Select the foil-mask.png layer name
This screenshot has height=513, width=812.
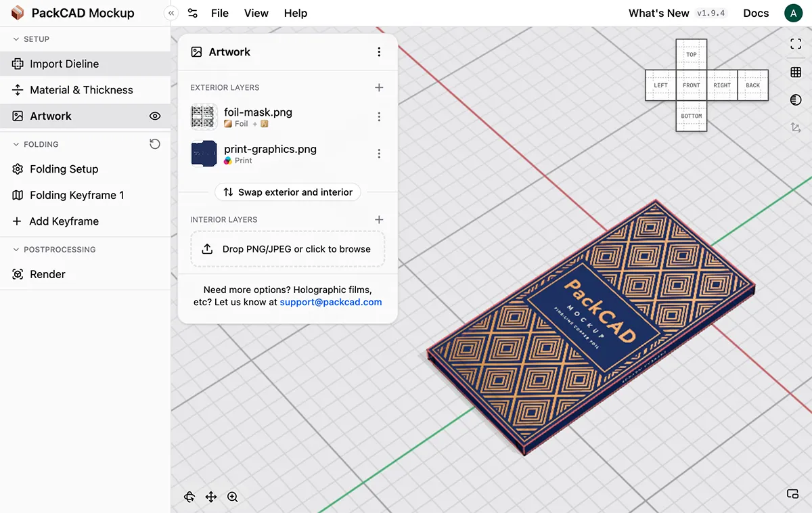click(258, 112)
